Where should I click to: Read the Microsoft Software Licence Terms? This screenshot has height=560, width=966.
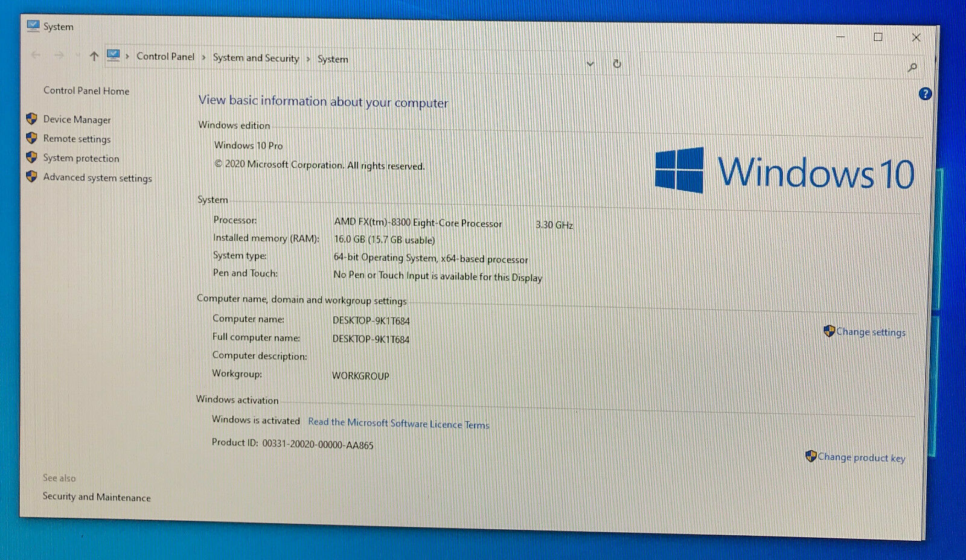[398, 423]
